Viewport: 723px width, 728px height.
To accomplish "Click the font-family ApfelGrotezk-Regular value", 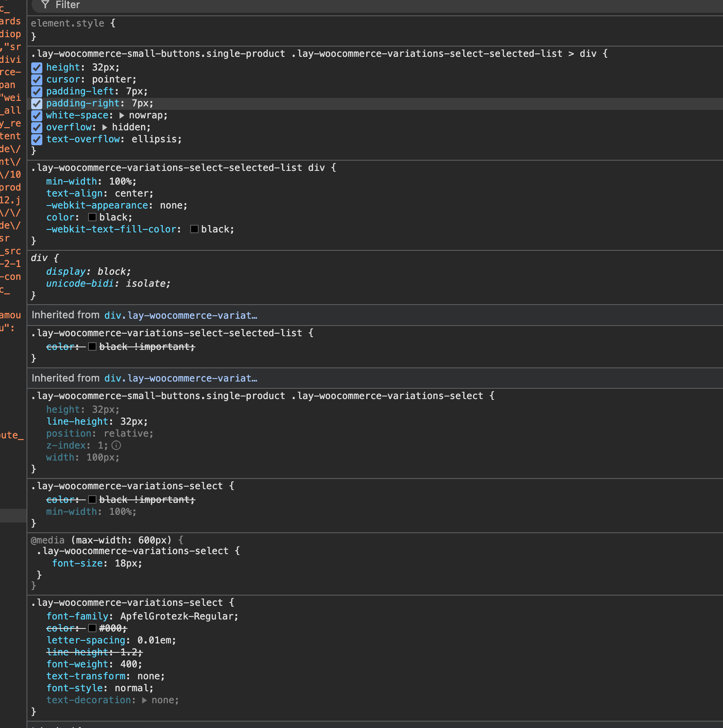I will coord(178,616).
